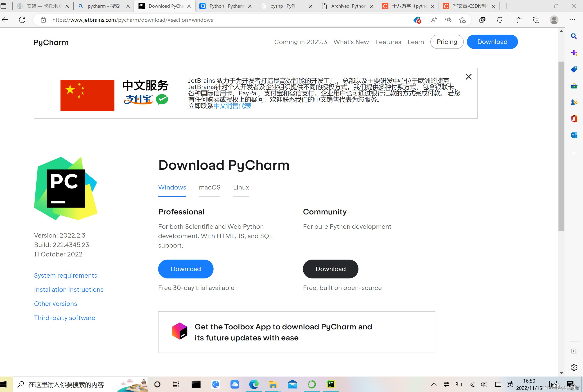The height and width of the screenshot is (392, 583).
Task: Select the macOS download tab
Action: (209, 187)
